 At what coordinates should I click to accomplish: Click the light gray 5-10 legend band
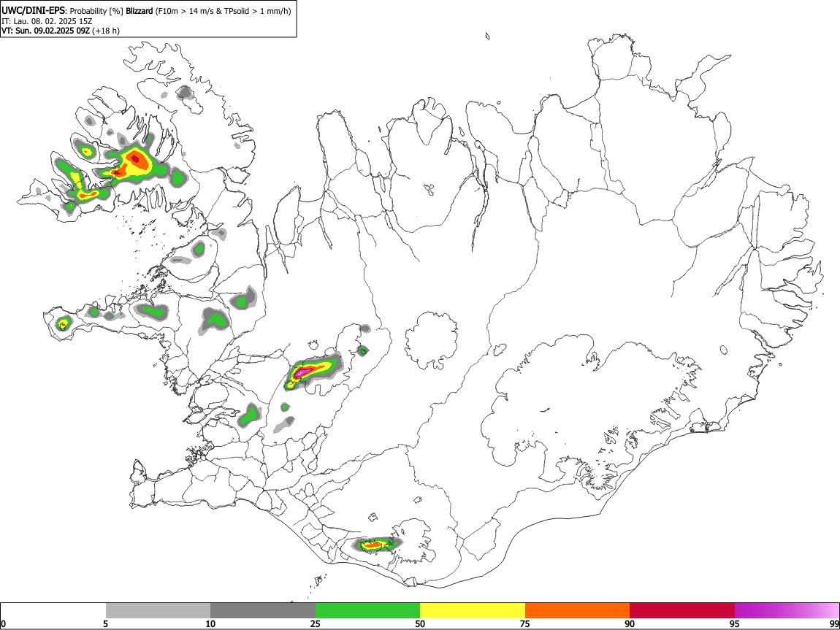pyautogui.click(x=158, y=610)
